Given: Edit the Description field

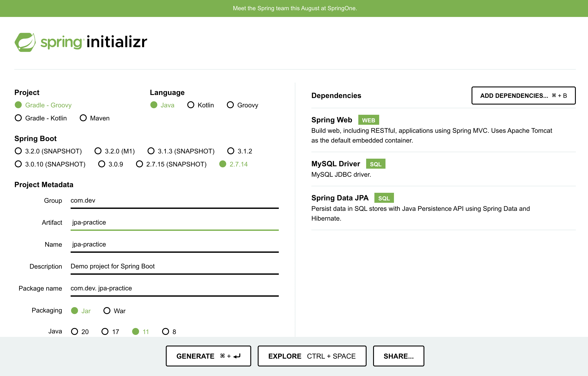Looking at the screenshot, I should click(x=174, y=266).
